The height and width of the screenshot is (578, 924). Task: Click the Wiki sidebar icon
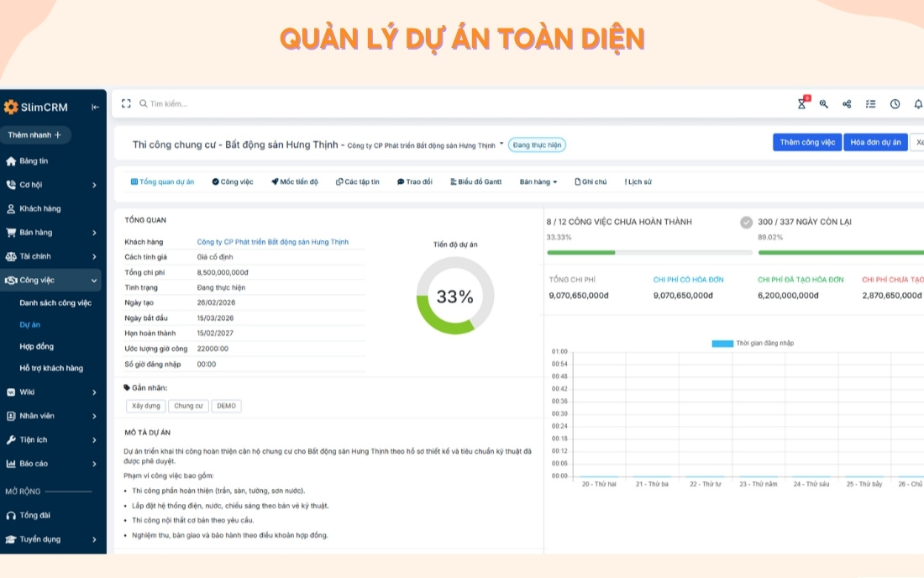coord(11,391)
